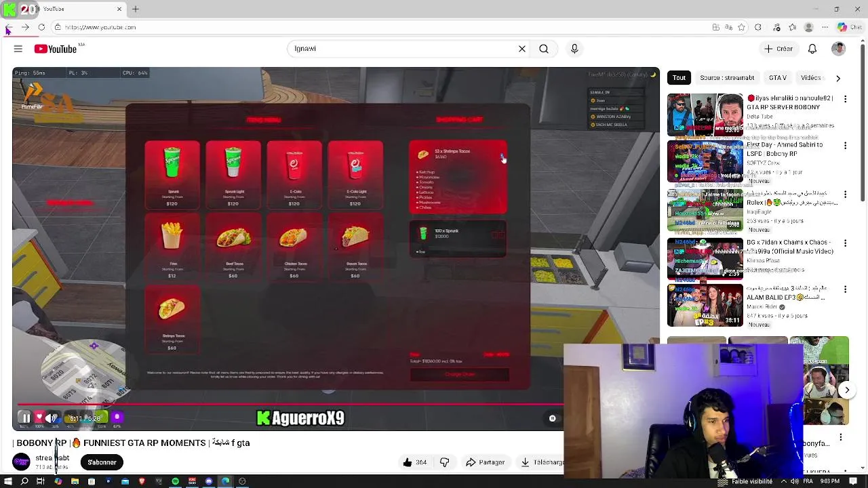Open the streamabt channel avatar
The width and height of the screenshot is (868, 488).
[22, 462]
